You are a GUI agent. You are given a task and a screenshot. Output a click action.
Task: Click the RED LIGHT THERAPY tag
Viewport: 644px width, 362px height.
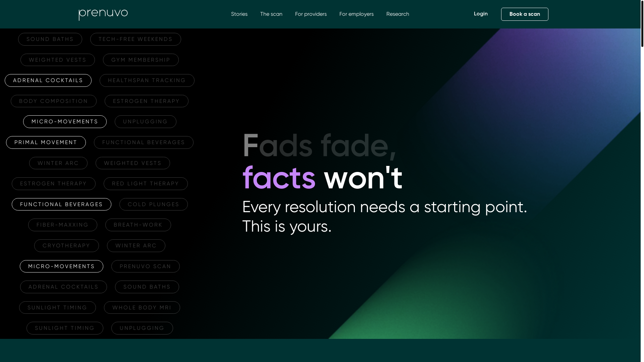click(146, 184)
